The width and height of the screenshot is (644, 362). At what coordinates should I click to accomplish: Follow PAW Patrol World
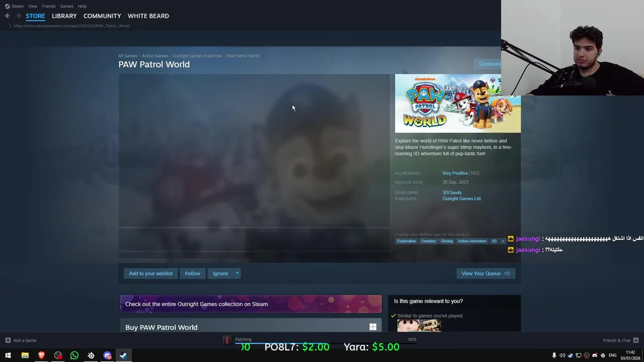pos(193,274)
